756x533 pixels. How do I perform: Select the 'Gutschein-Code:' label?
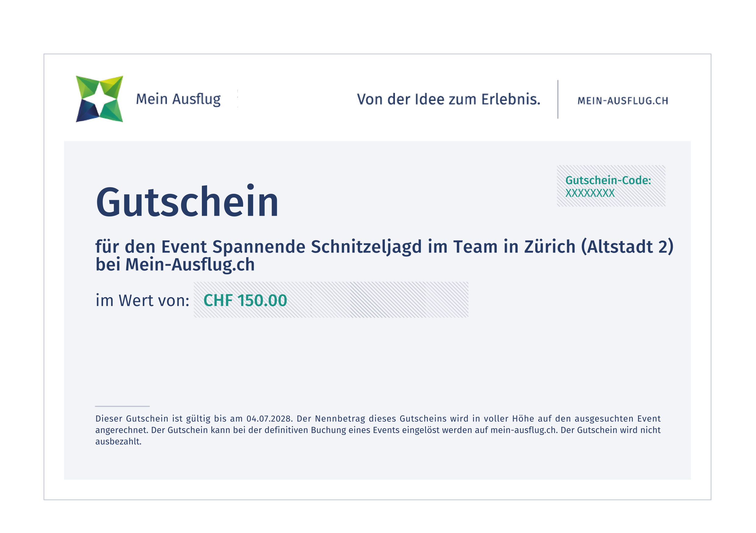coord(608,180)
